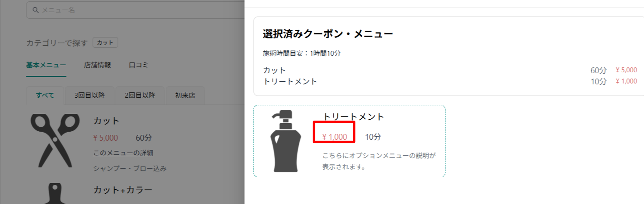Select the 2回目以降 filter tab
Viewport: 644px width, 204px height.
pyautogui.click(x=140, y=95)
